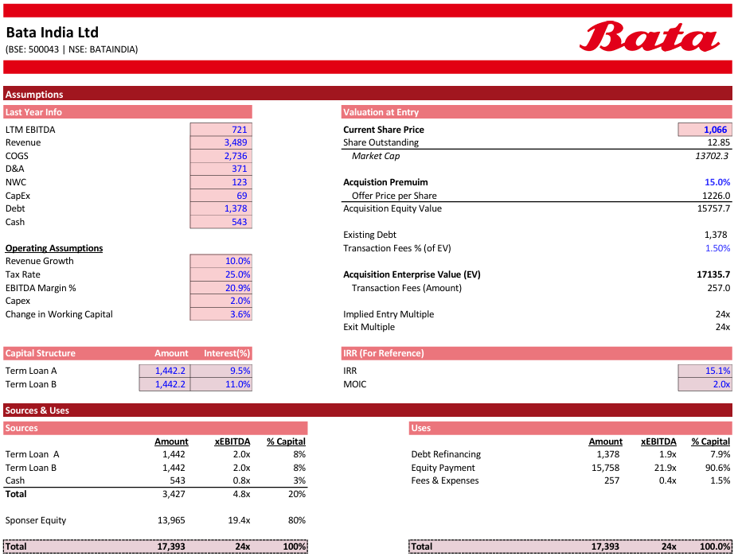
Task: Select the Debt input cell 1,378
Action: 221,208
